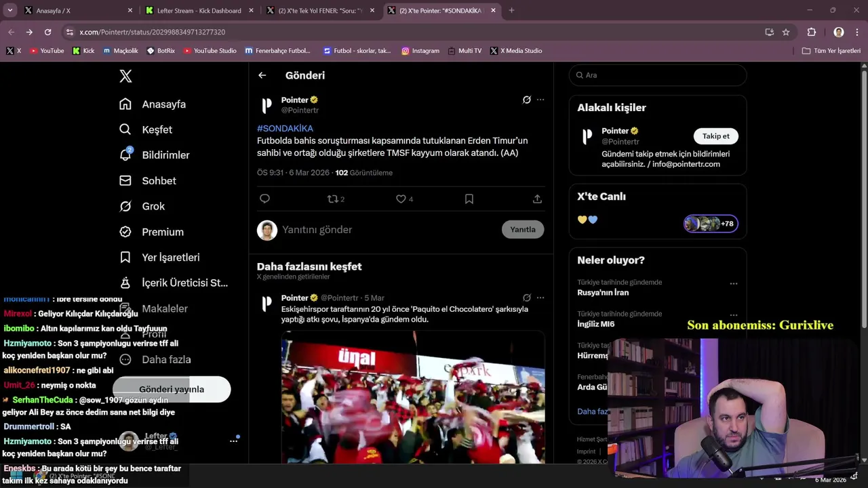The width and height of the screenshot is (868, 488).
Task: Open Sohbet messages
Action: pyautogui.click(x=148, y=181)
